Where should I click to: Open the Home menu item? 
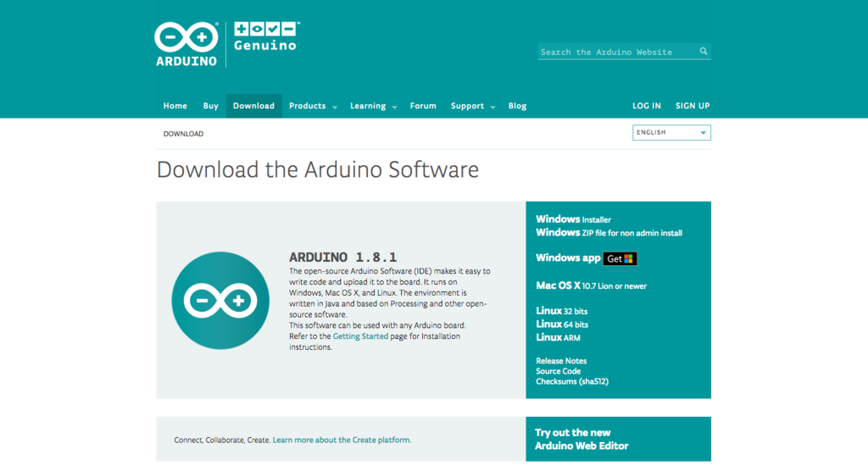pos(175,106)
